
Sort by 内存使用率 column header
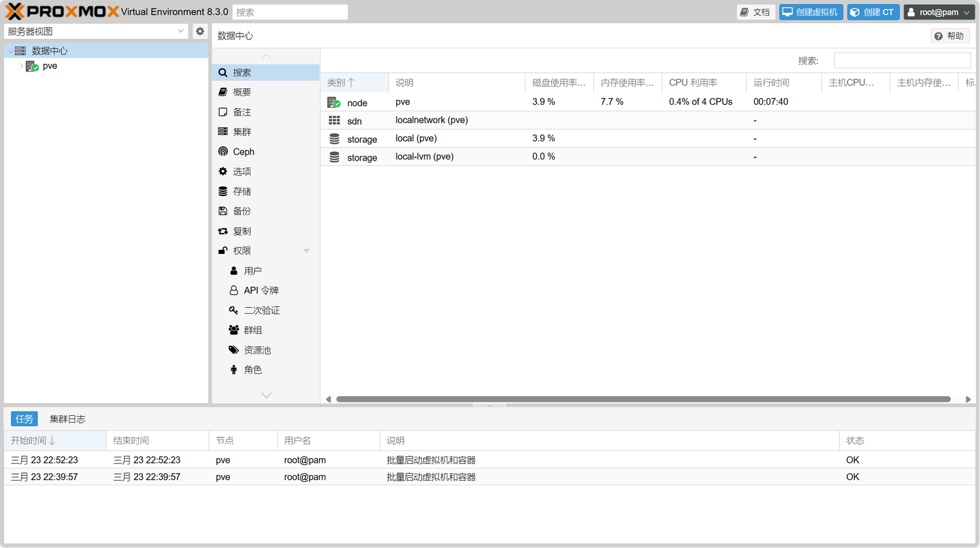[627, 82]
